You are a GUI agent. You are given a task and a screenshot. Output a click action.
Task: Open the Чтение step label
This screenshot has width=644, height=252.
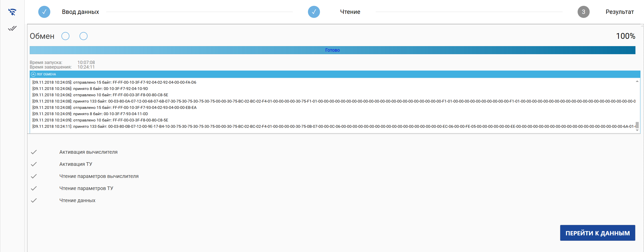pos(350,12)
